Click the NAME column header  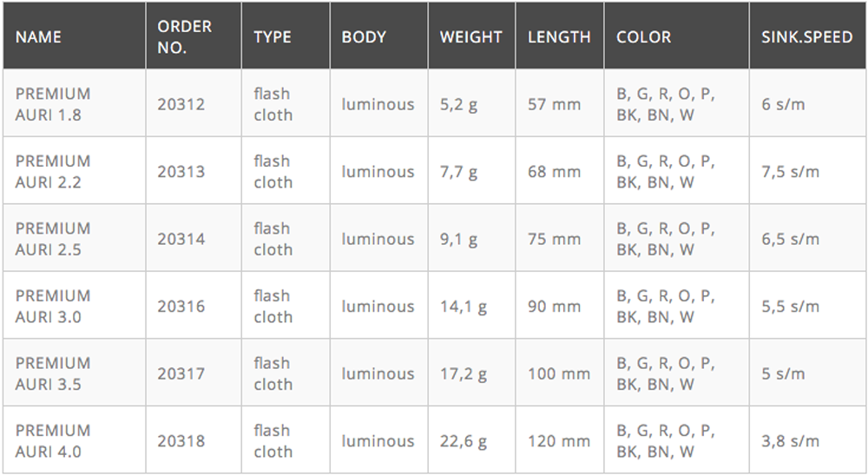point(38,37)
